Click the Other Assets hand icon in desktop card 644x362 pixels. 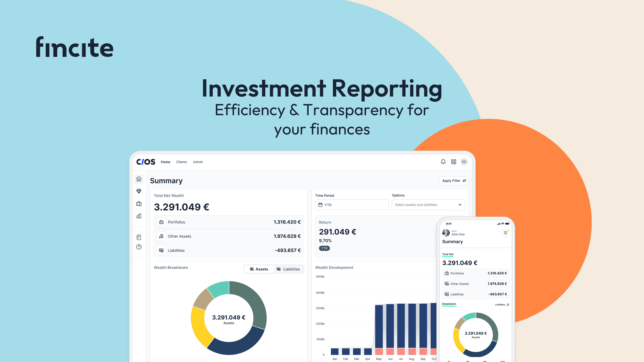coord(161,236)
